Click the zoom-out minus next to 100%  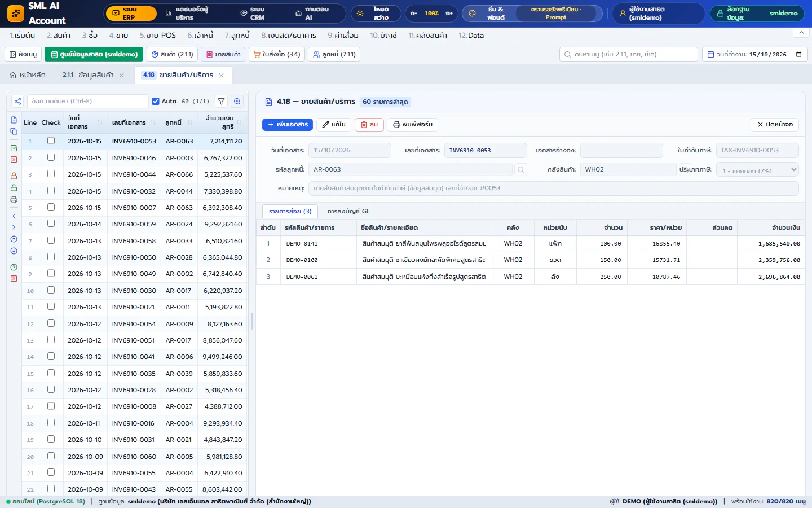[x=414, y=13]
